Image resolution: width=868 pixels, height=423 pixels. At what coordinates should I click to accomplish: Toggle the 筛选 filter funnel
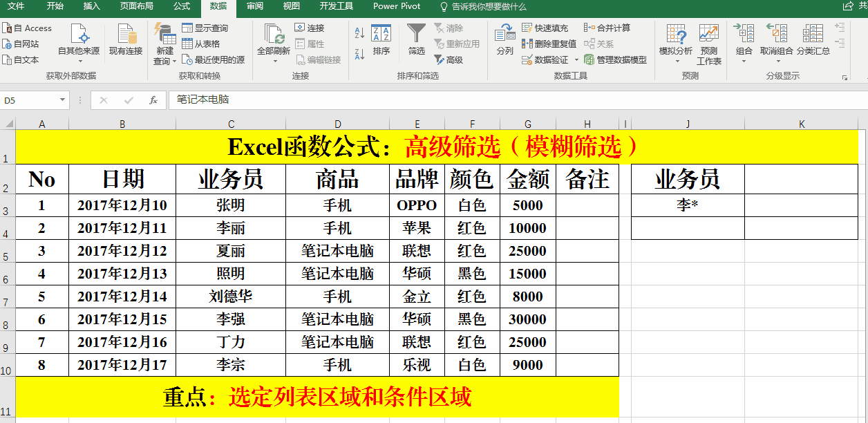pos(417,40)
